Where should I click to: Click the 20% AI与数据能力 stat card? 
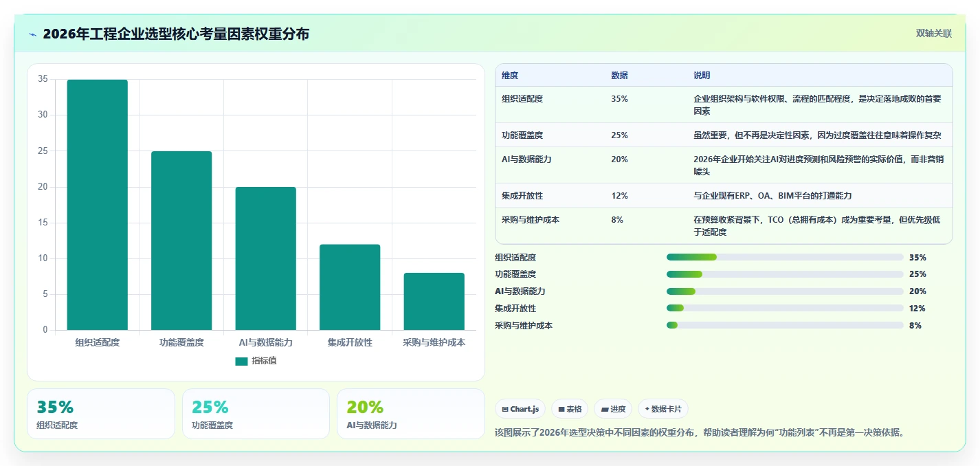coord(411,414)
